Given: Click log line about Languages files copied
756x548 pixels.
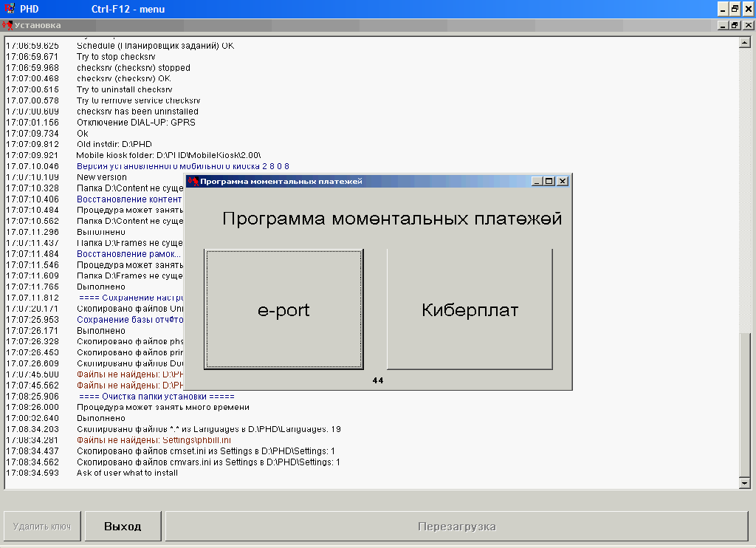Looking at the screenshot, I should coord(209,429).
